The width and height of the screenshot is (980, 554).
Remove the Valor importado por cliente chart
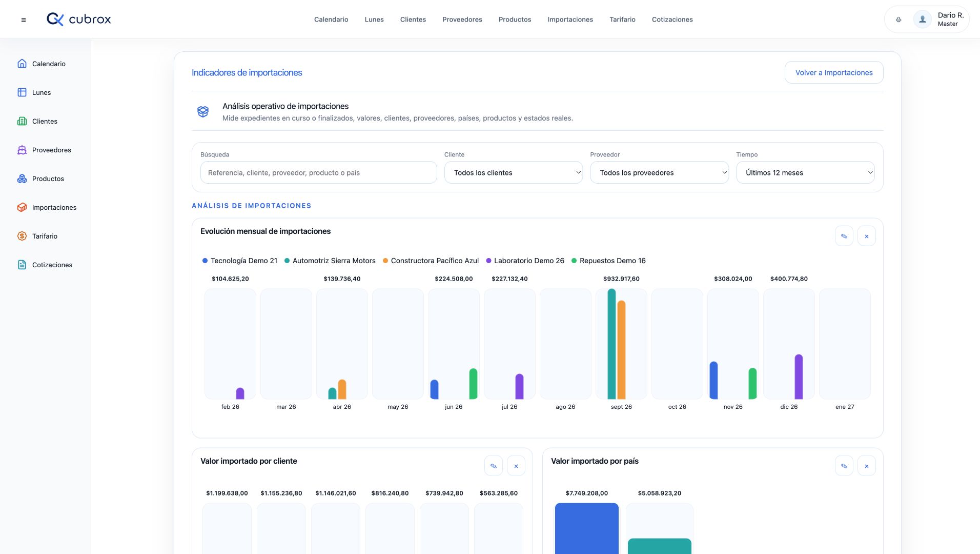(x=516, y=466)
